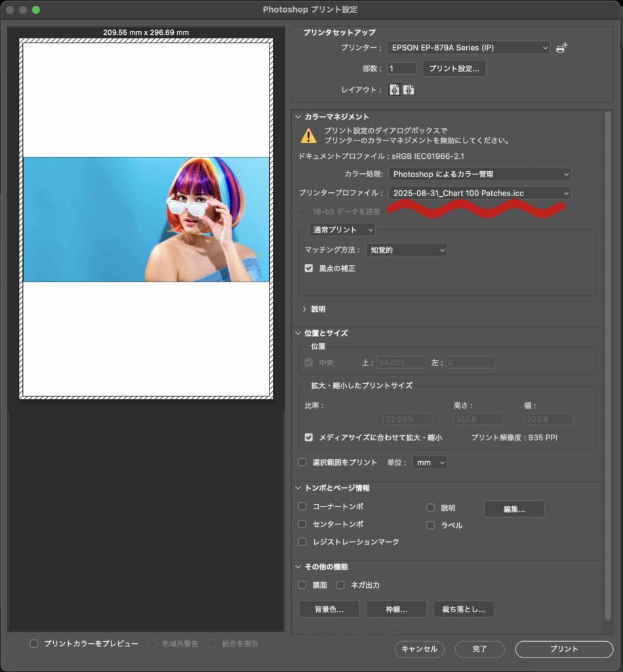This screenshot has height=672, width=623.
Task: Uncheck メディアサイズに合わせて拡大・縮小
Action: tap(309, 438)
